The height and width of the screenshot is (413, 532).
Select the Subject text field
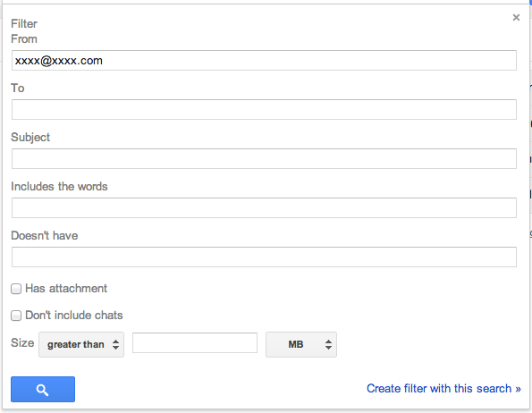(x=264, y=159)
